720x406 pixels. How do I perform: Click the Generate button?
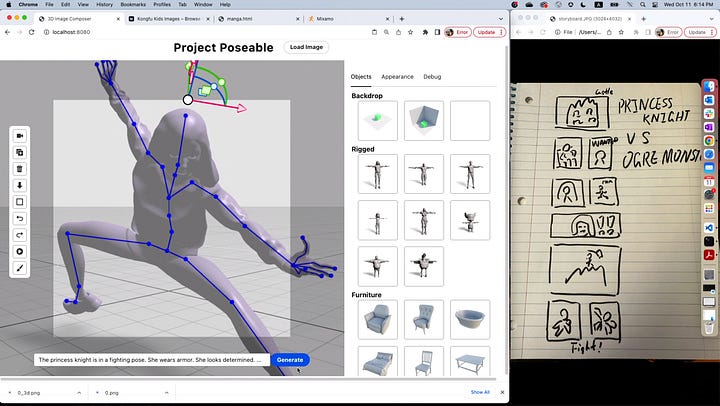tap(290, 360)
